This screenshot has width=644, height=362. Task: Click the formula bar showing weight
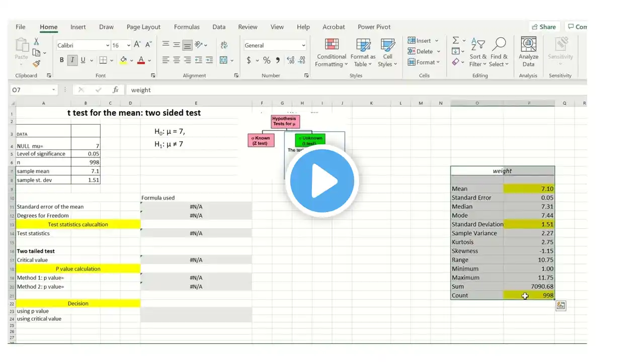(356, 90)
